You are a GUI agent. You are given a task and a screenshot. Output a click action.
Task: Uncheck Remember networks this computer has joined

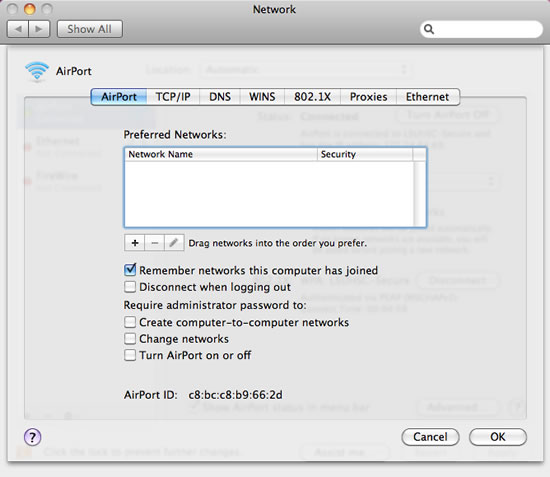(x=130, y=270)
